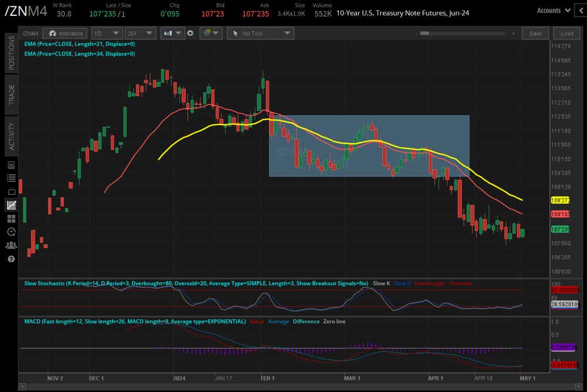Open the Activity side tab
This screenshot has height=392, width=587.
click(x=11, y=136)
